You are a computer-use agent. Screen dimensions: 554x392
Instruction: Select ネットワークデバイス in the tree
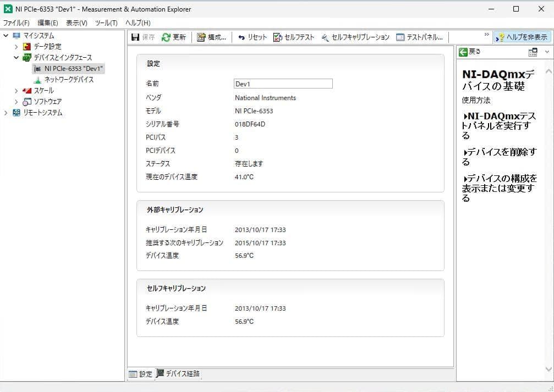click(x=69, y=80)
